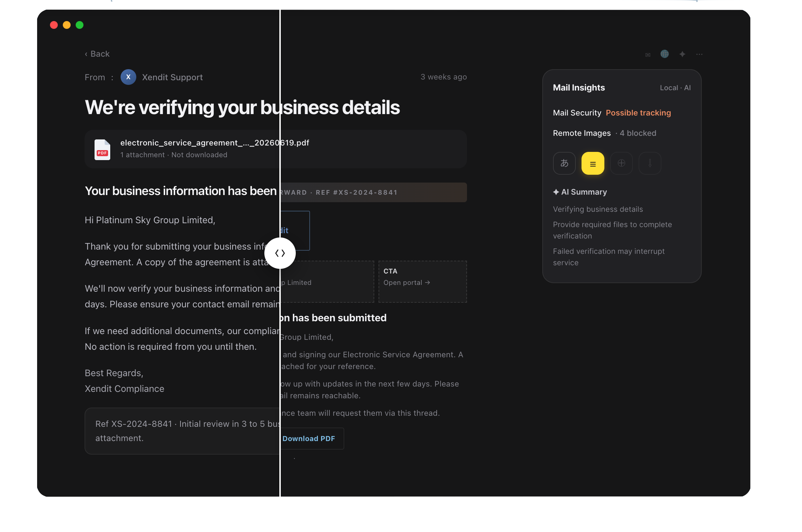The image size is (802, 532).
Task: Click the Mail Insights panel title
Action: (579, 88)
